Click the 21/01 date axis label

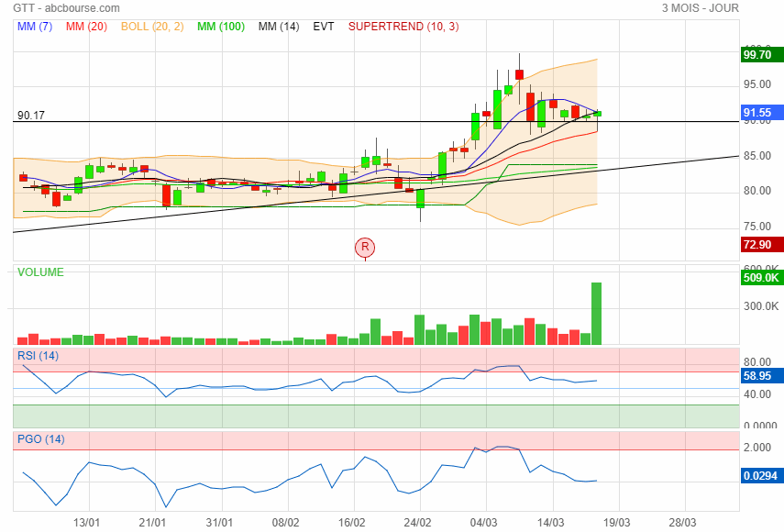(152, 523)
